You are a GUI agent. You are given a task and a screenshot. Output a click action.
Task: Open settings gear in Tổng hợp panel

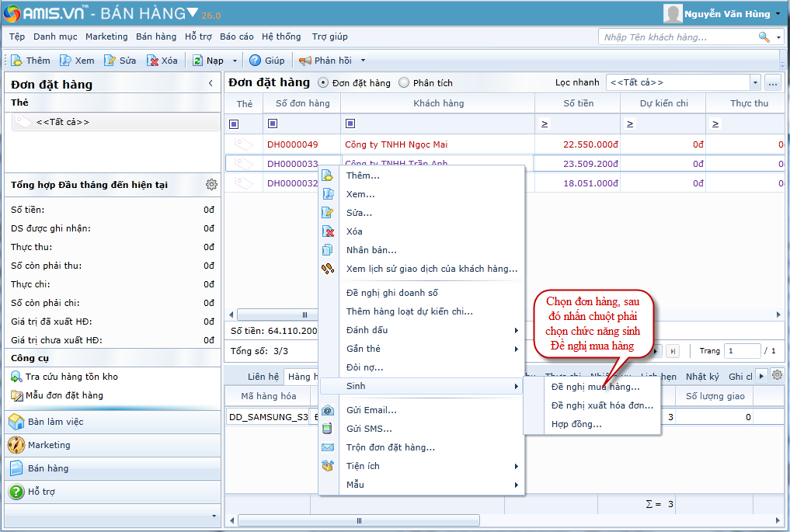click(211, 185)
